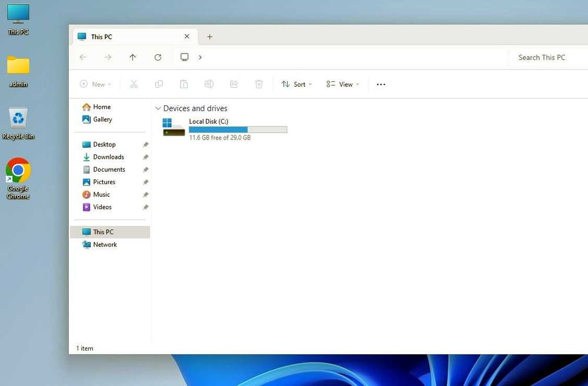588x386 pixels.
Task: Select the Google Chrome desktop shortcut
Action: [18, 178]
